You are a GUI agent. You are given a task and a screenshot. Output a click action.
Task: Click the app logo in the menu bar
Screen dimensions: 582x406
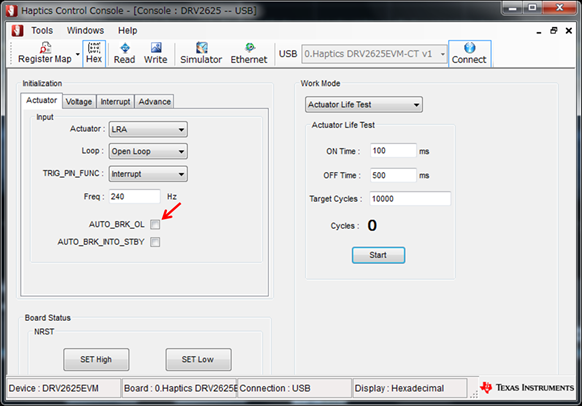tap(17, 30)
